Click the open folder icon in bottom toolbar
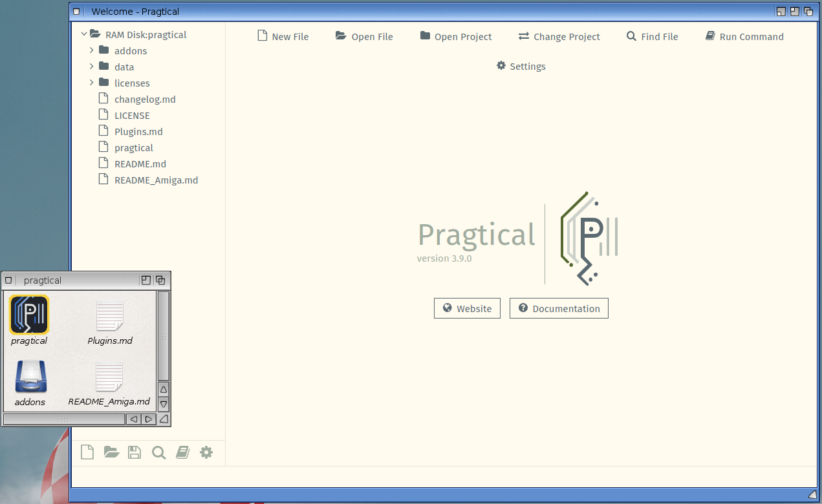Viewport: 822px width, 504px height. (x=111, y=452)
